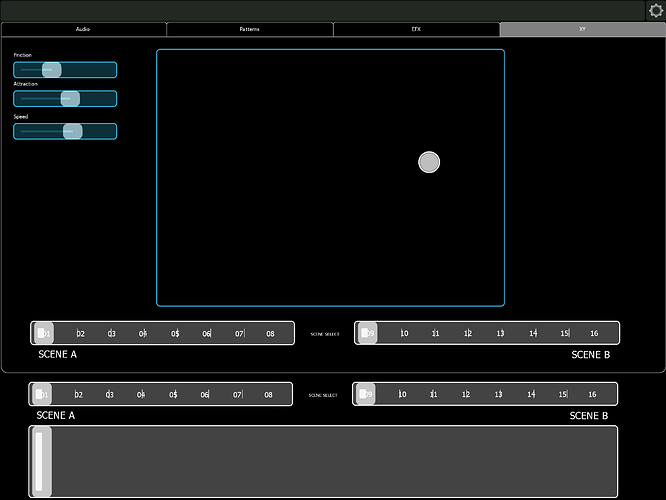666x500 pixels.
Task: Select scene 15 in the XY panel's Scene B strip
Action: 565,333
